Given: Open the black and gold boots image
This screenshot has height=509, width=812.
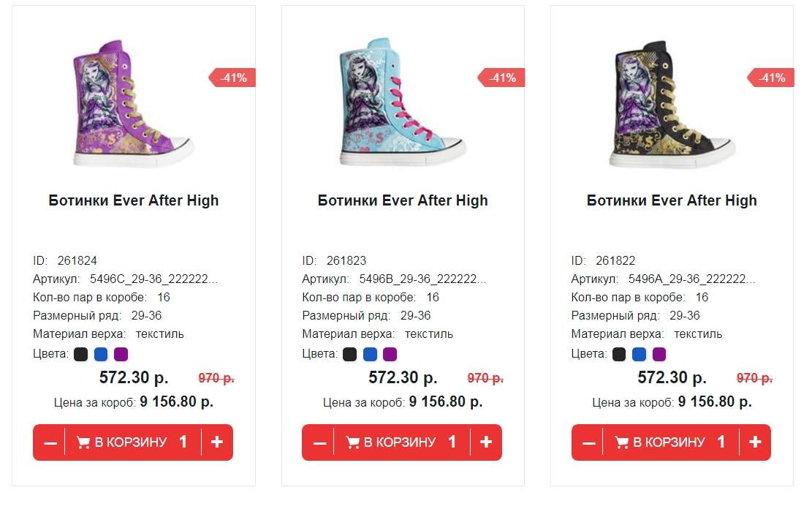Looking at the screenshot, I should click(672, 104).
